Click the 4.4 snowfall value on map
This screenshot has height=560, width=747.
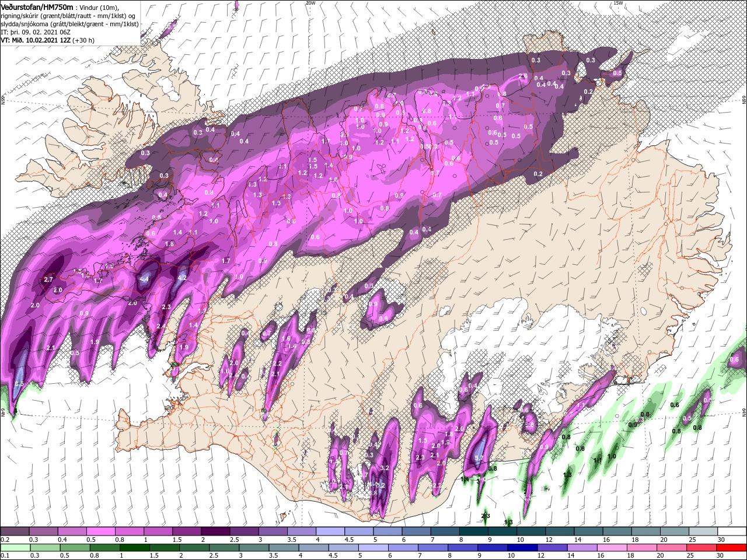tap(144, 280)
